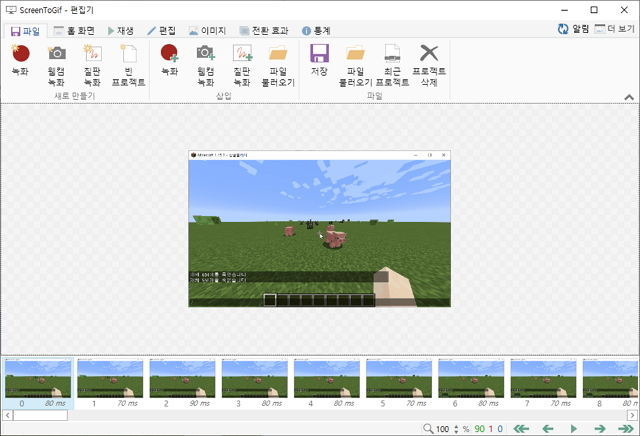Switch to the 전환 효과 tab
Viewport: 640px width, 436px height.
[264, 31]
